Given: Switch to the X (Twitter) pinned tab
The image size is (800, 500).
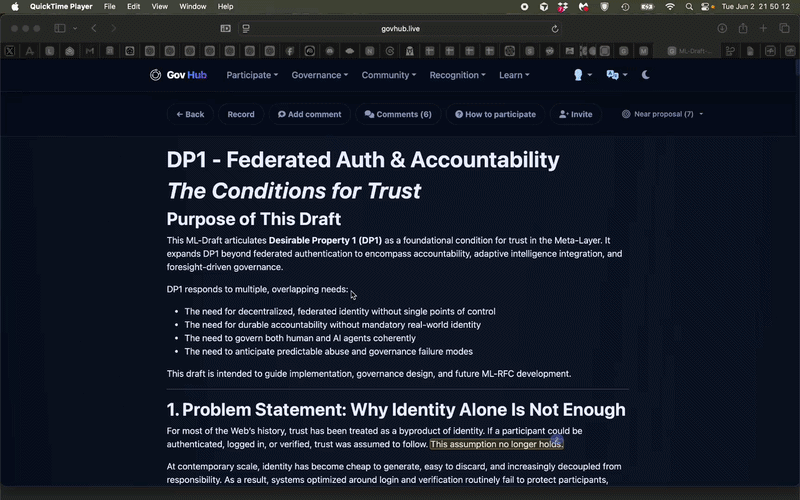Looking at the screenshot, I should click(x=10, y=51).
